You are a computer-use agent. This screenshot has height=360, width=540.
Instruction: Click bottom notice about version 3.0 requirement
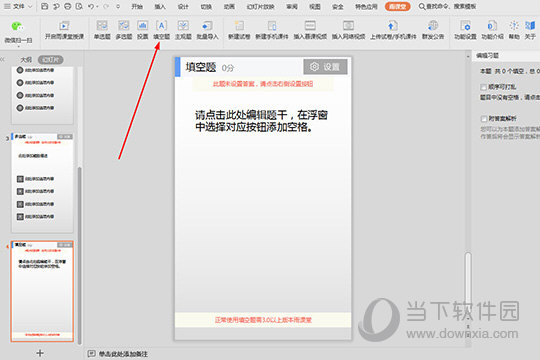263,320
